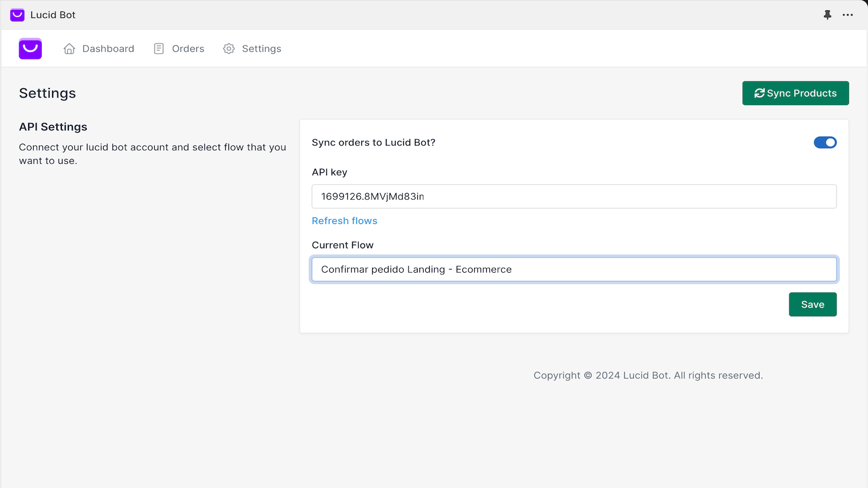The image size is (868, 488).
Task: Click the 'Sync orders to Lucid Bot?' label
Action: [374, 143]
